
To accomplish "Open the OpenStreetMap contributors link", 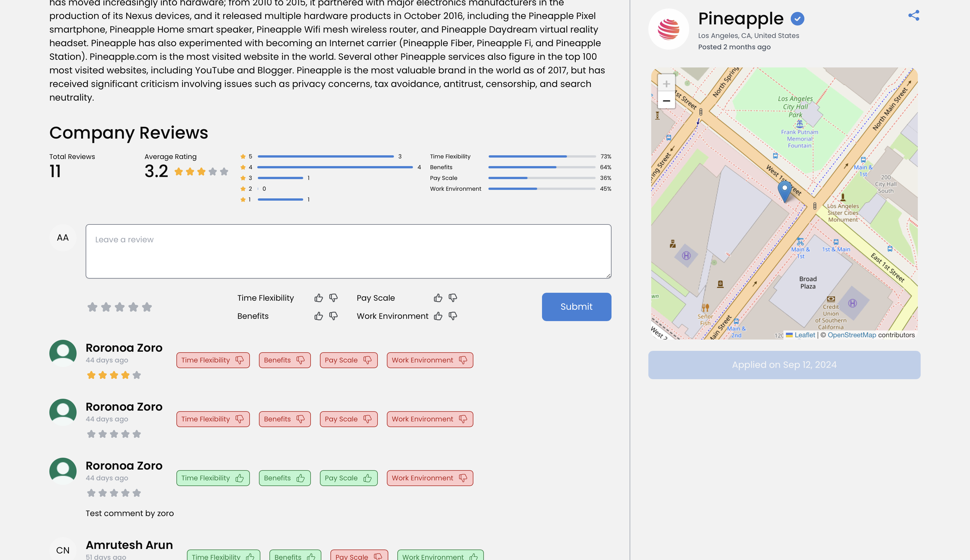I will tap(851, 335).
